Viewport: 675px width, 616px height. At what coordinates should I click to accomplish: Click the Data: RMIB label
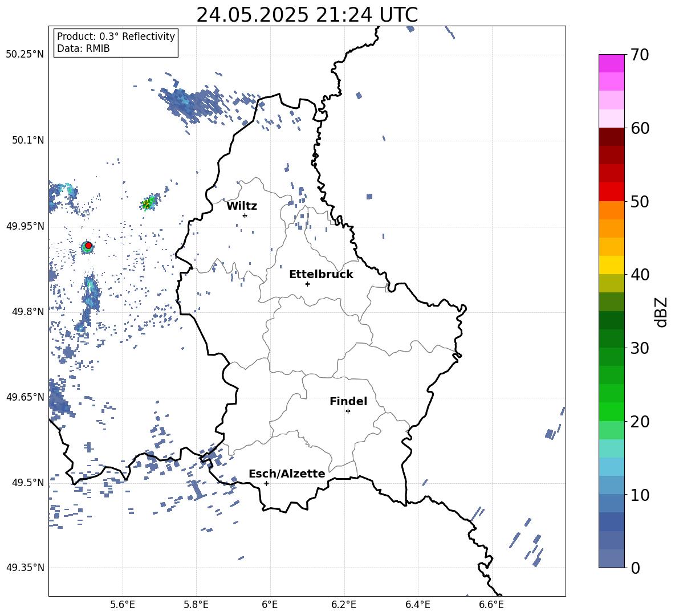click(83, 48)
